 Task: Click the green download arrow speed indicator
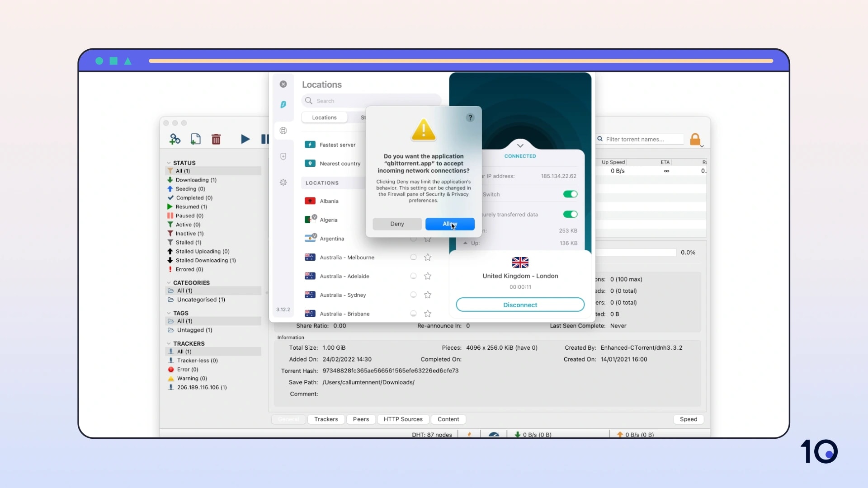(517, 435)
